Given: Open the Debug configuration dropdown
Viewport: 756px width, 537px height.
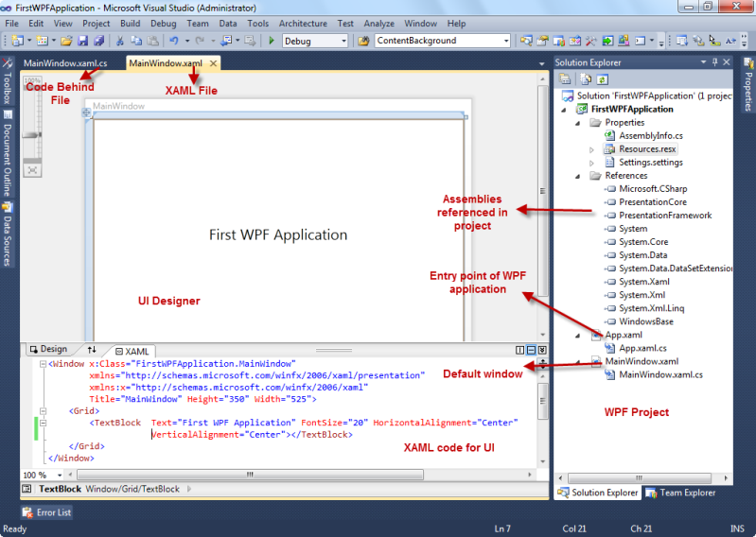Looking at the screenshot, I should coord(343,41).
